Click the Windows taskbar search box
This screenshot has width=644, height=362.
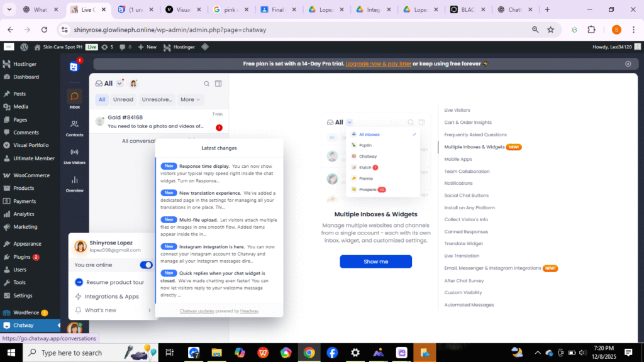click(71, 353)
